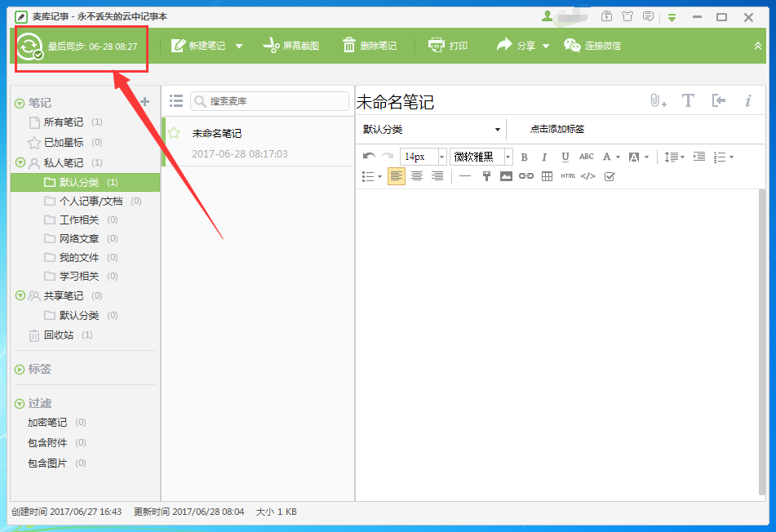776x532 pixels.
Task: Collapse the green toolbar with double chevron
Action: click(x=758, y=46)
